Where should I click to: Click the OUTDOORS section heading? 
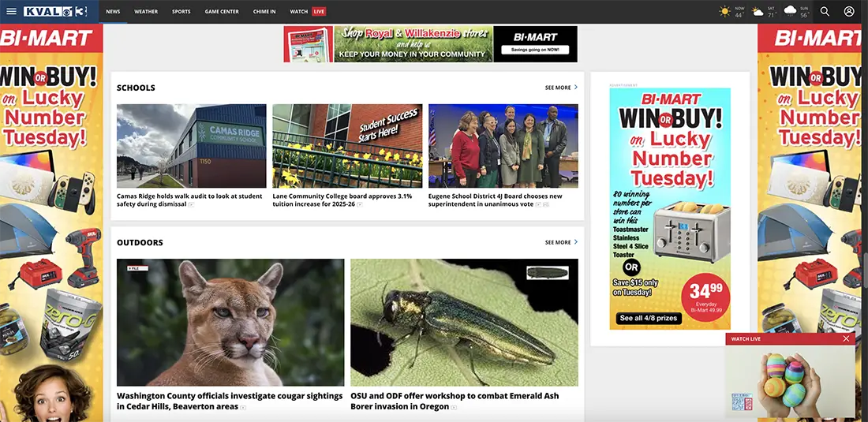[140, 242]
